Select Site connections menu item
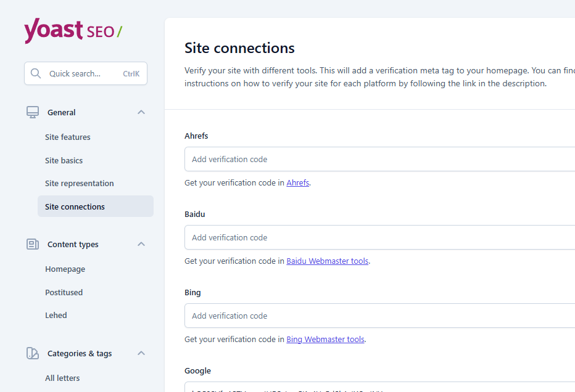Image resolution: width=575 pixels, height=392 pixels. [75, 206]
